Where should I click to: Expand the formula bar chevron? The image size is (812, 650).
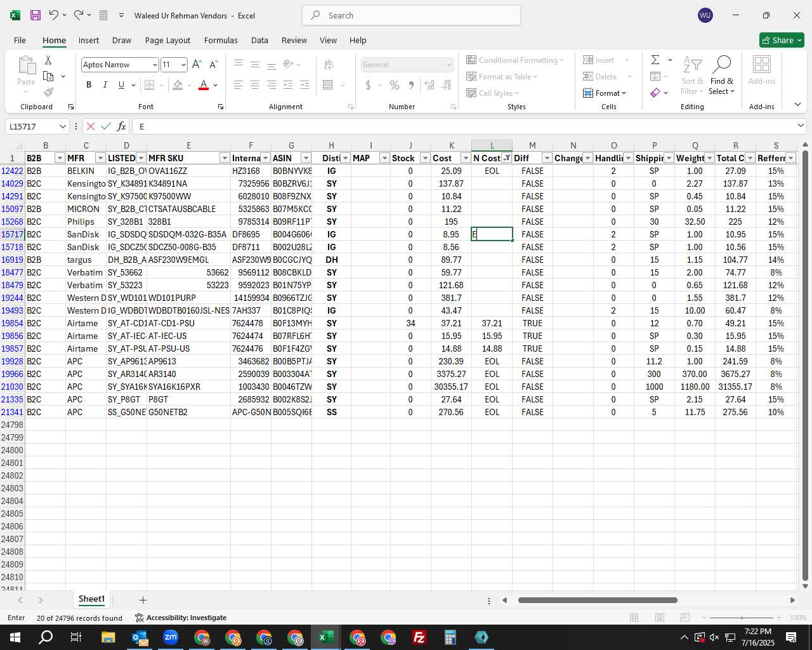coord(801,126)
